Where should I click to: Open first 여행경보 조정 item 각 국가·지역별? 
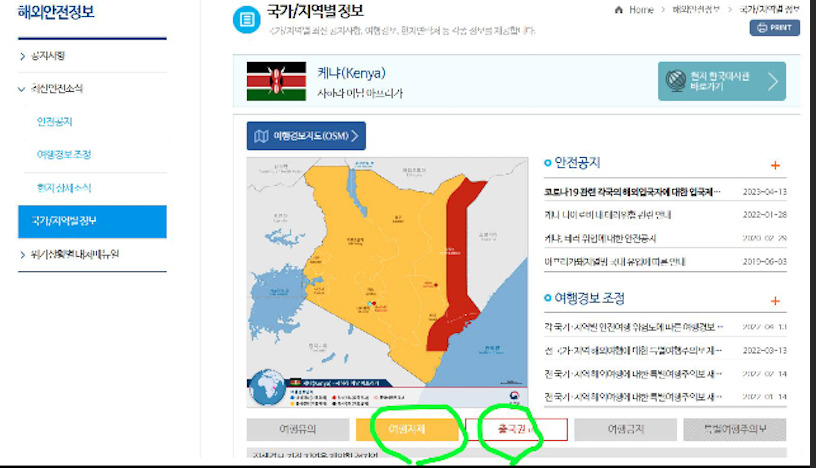coord(633,327)
